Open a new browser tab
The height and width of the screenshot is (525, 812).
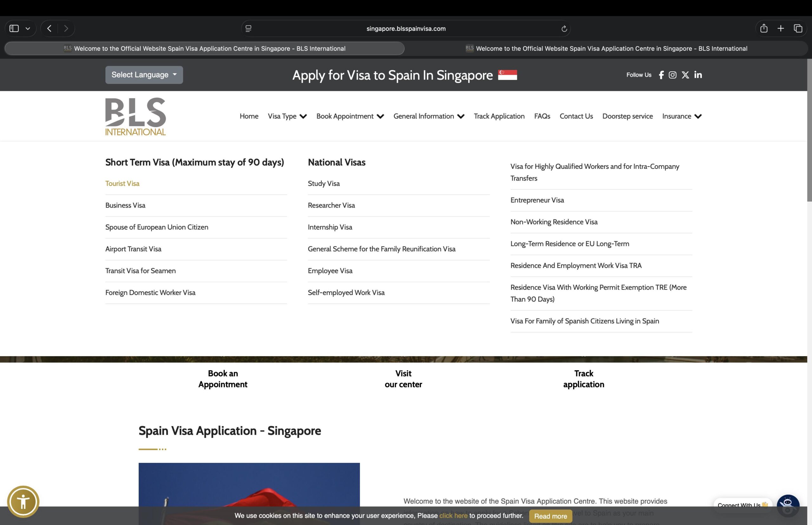coord(781,28)
